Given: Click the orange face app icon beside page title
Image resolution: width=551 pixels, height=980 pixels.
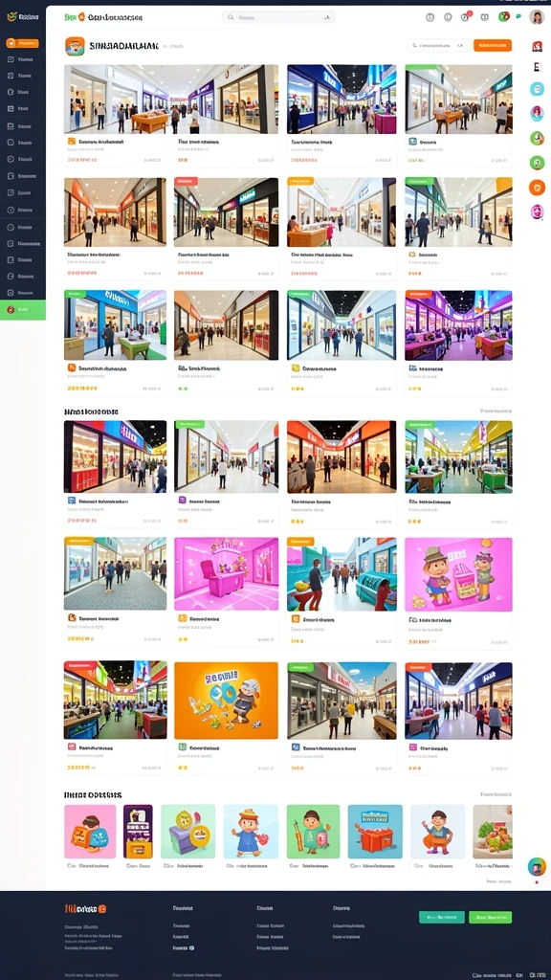Looking at the screenshot, I should pyautogui.click(x=75, y=46).
